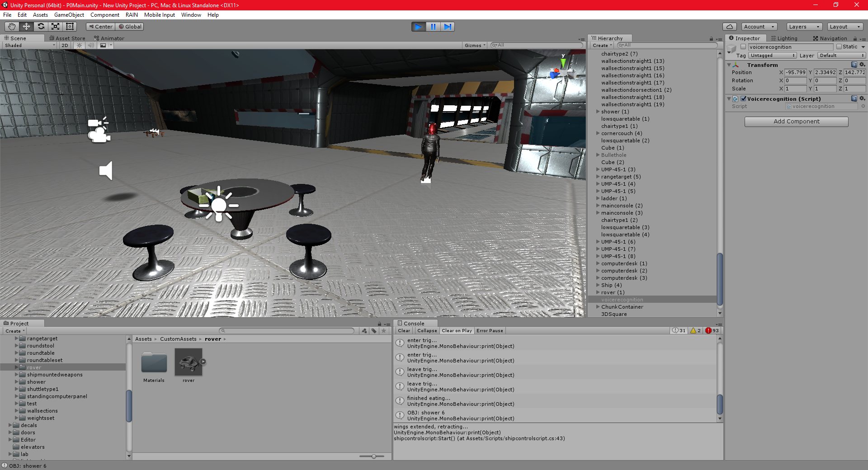
Task: Click the rover asset thumbnail
Action: 189,362
